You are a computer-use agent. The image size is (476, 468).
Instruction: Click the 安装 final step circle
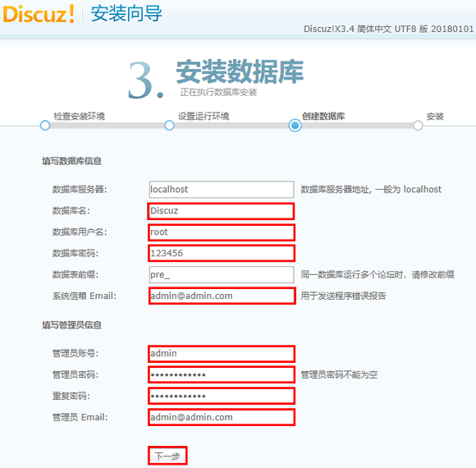click(x=418, y=125)
